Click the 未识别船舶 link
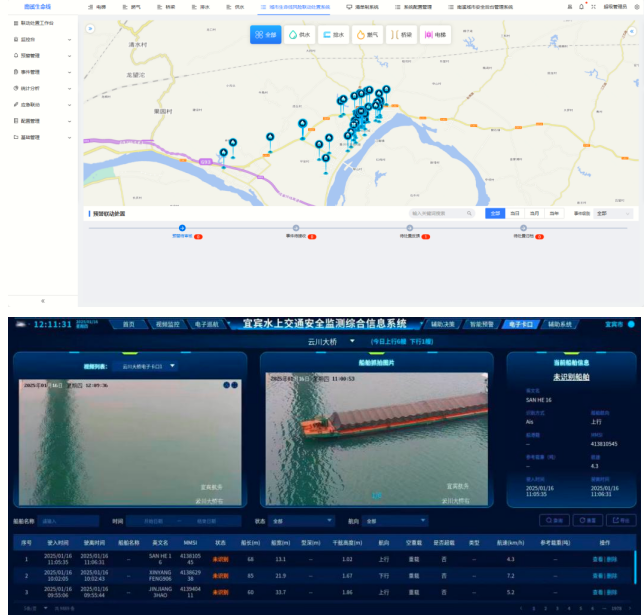Image resolution: width=644 pixels, height=615 pixels. point(571,377)
